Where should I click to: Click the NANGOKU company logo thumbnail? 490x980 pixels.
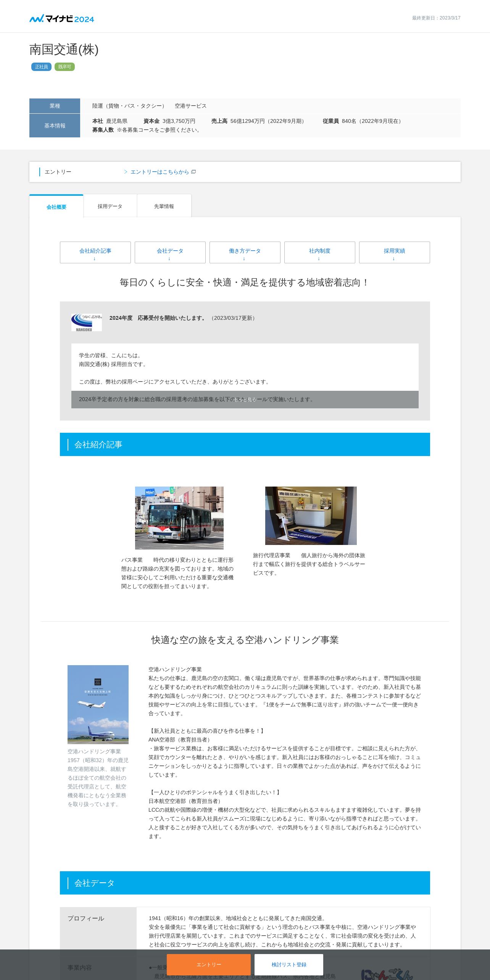[x=87, y=322]
